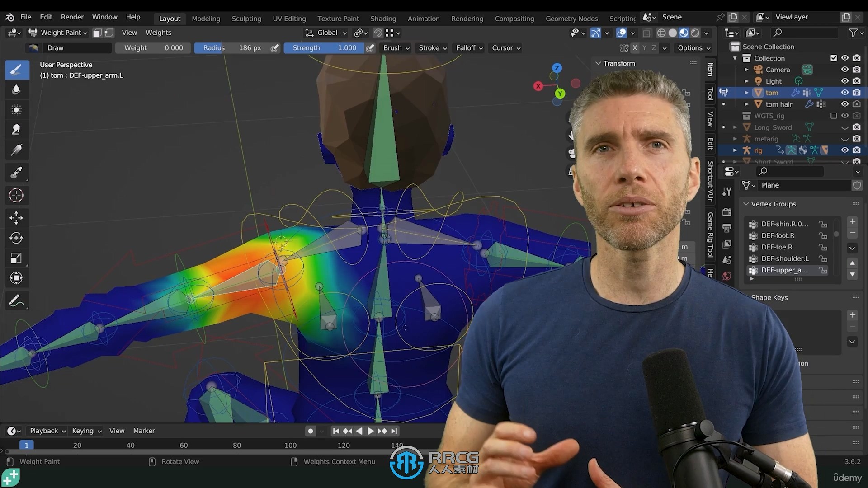This screenshot has width=868, height=488.
Task: Toggle X axis mirror symmetry
Action: pyautogui.click(x=635, y=48)
